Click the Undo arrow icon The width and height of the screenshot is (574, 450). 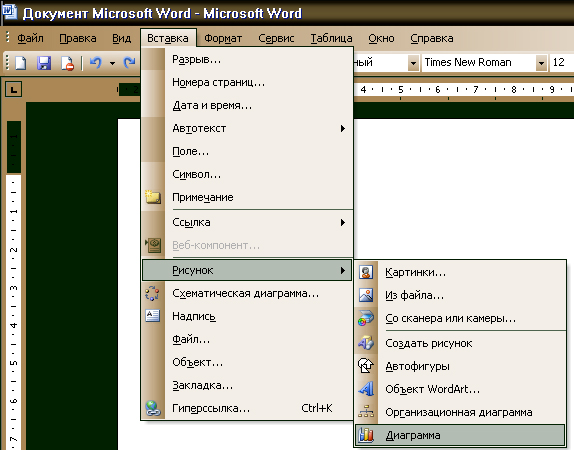tap(96, 63)
